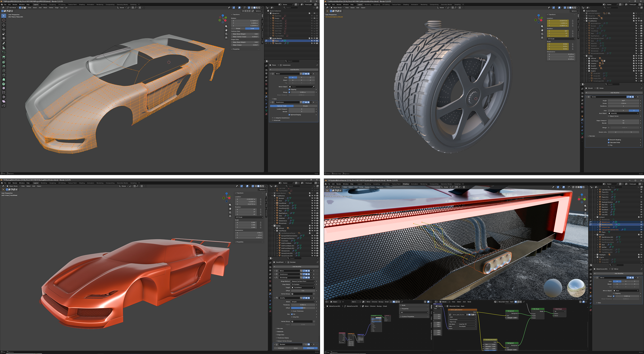Expand the Plane item in F40ProjectPROCESS outliner

click(x=270, y=41)
